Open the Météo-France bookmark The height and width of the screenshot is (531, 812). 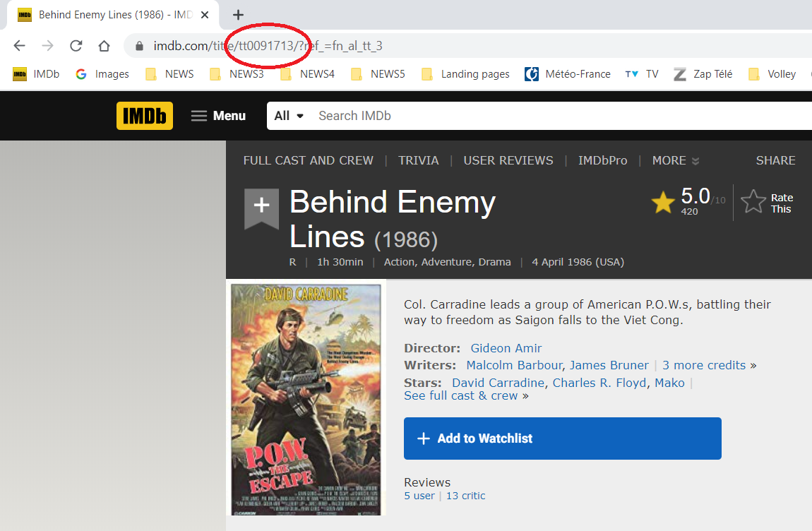tap(568, 74)
